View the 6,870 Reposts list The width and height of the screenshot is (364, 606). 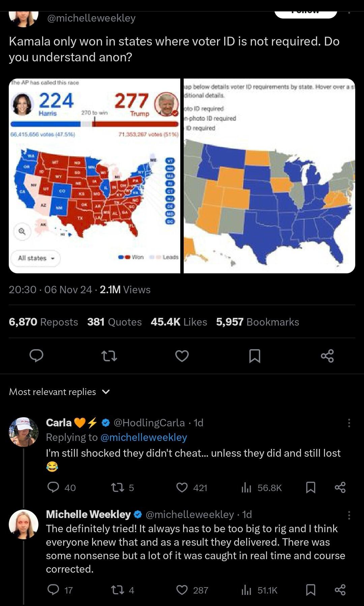point(43,322)
